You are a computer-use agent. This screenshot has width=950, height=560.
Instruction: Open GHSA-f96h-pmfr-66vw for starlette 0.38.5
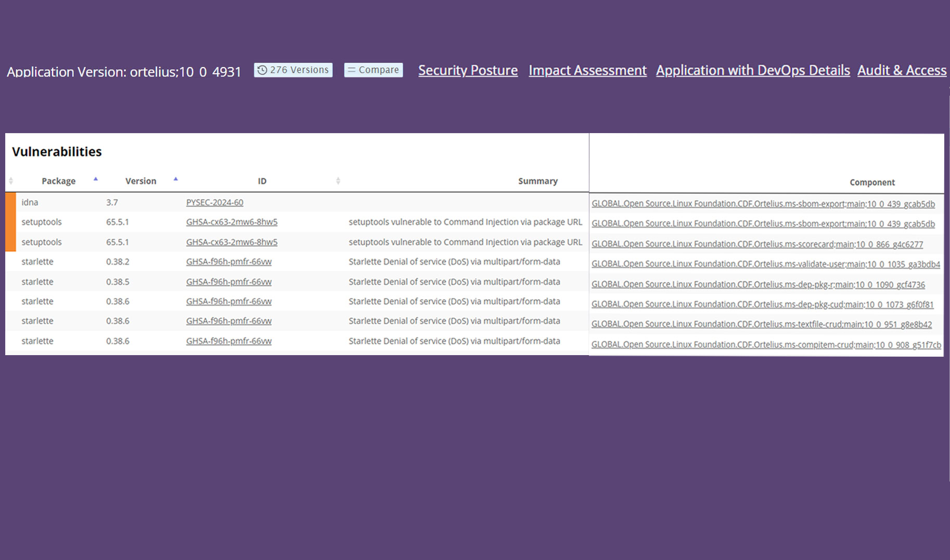click(x=228, y=282)
